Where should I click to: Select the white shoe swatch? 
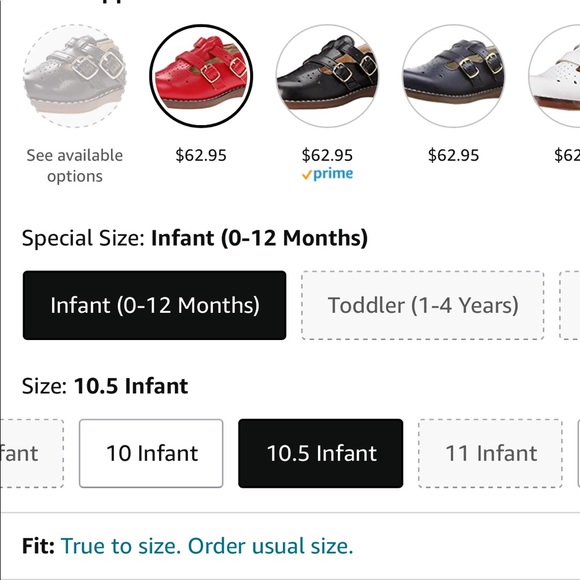(x=555, y=76)
